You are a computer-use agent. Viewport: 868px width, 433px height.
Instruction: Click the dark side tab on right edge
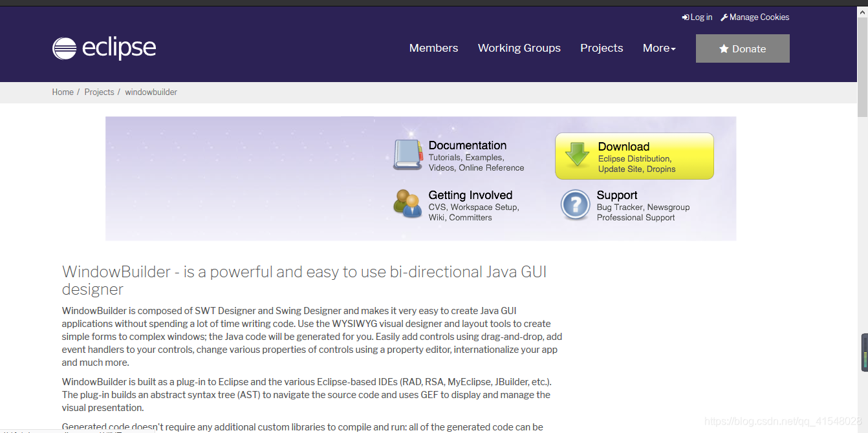pyautogui.click(x=865, y=353)
